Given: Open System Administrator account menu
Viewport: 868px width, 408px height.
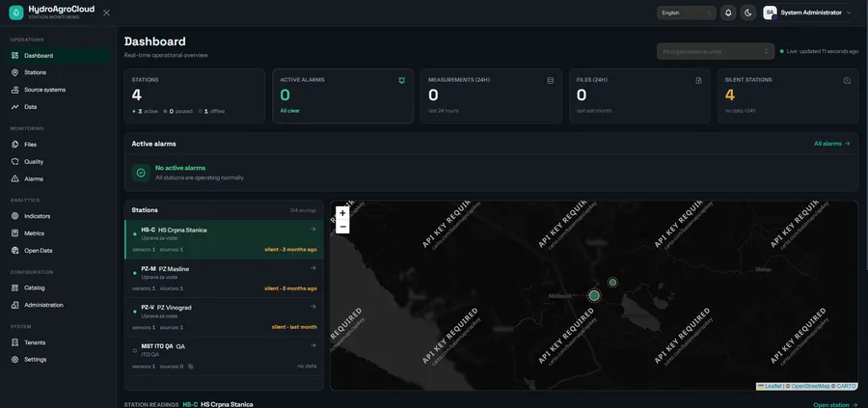Looking at the screenshot, I should click(x=808, y=13).
